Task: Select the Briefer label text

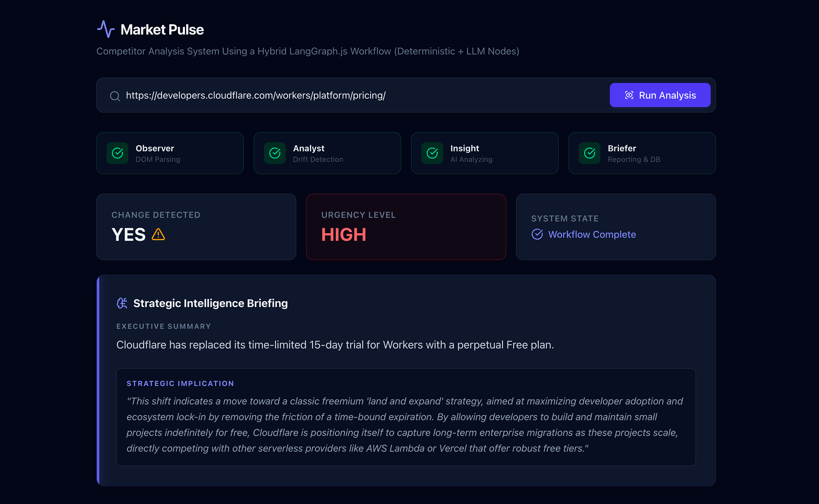Action: (x=622, y=148)
